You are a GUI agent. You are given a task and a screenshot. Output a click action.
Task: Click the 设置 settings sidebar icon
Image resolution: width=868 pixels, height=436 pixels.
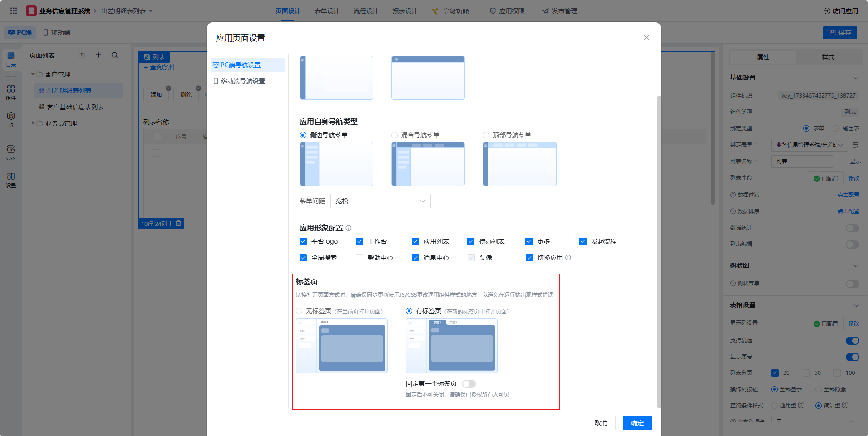11,180
